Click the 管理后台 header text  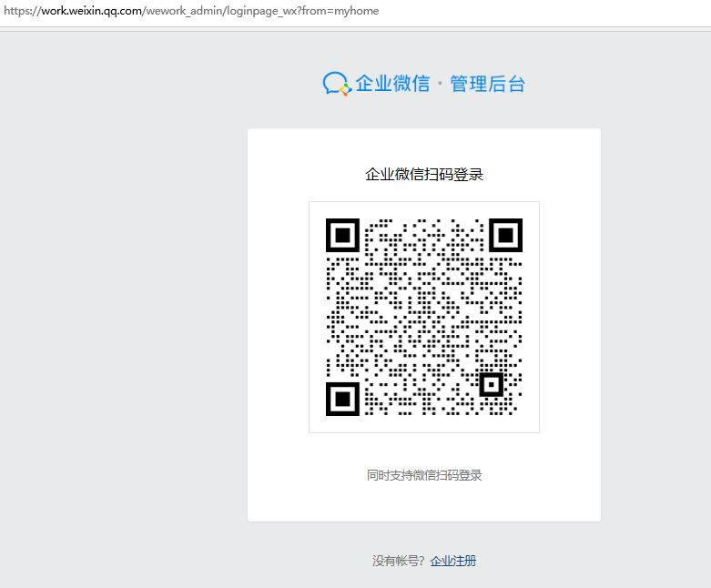click(x=488, y=84)
